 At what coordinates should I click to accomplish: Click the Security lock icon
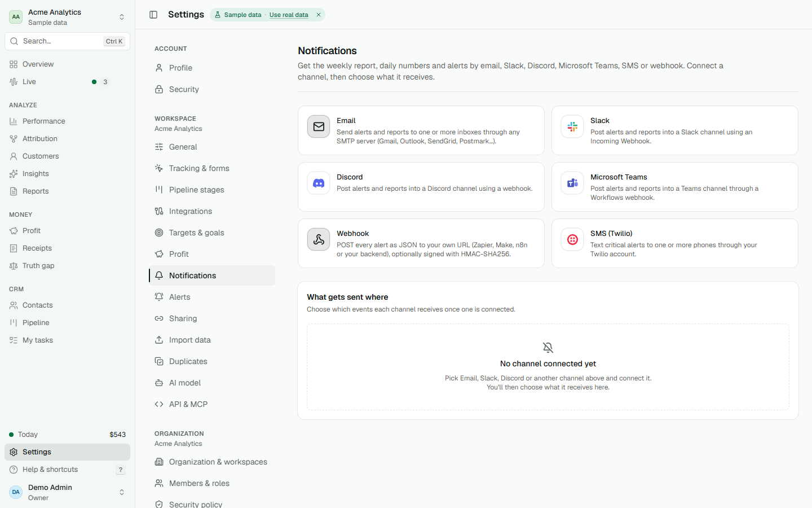coord(159,89)
